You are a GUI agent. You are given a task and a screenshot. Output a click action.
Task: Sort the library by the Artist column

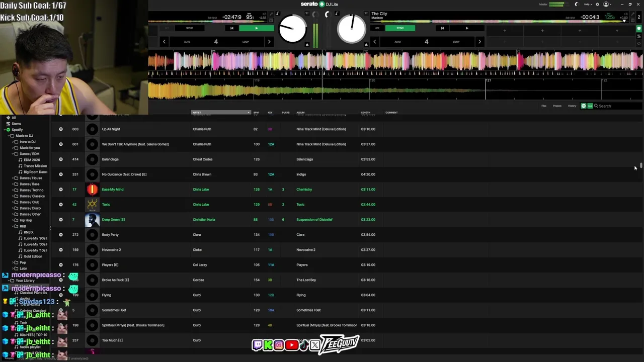pos(220,113)
